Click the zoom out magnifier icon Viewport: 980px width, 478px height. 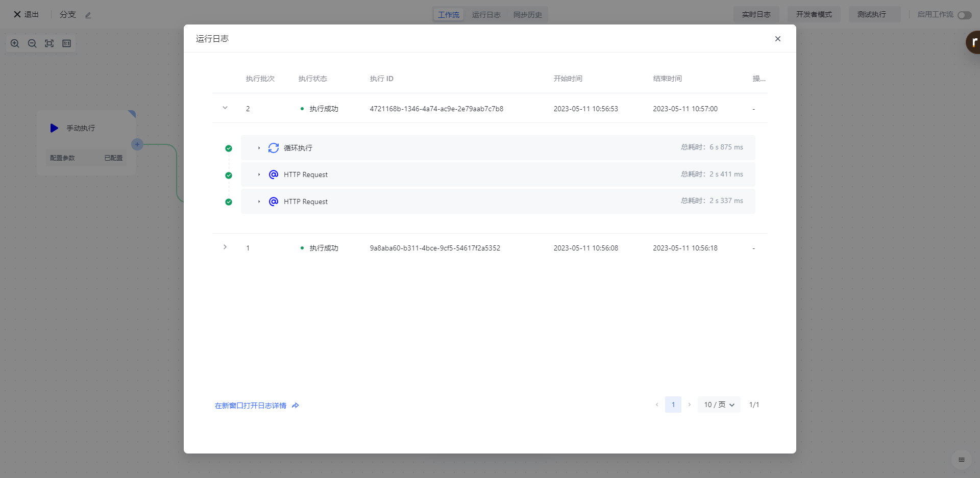[x=32, y=43]
